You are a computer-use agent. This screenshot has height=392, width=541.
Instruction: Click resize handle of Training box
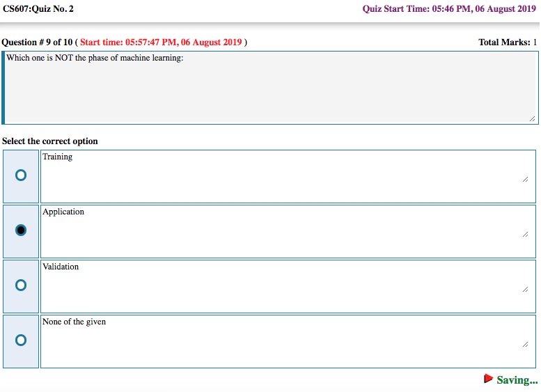point(526,180)
